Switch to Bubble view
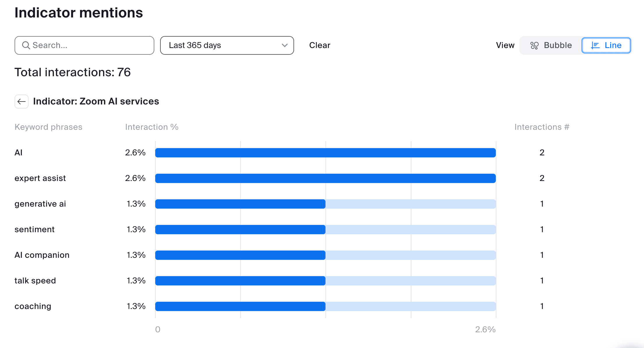 [551, 45]
